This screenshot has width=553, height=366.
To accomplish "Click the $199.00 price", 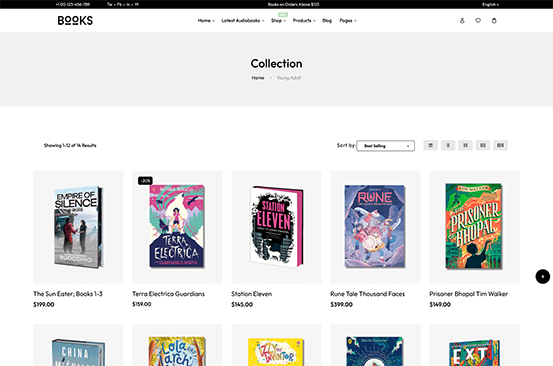I will (x=44, y=305).
